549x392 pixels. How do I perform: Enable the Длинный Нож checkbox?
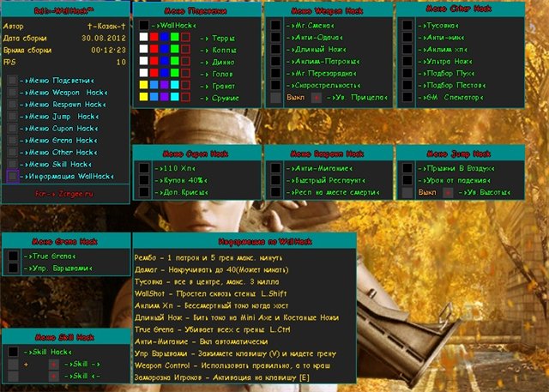pos(275,49)
